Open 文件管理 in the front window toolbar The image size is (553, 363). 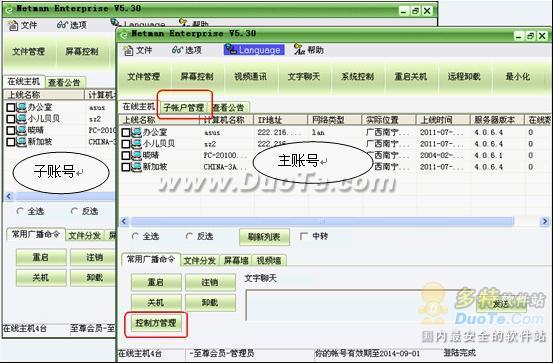pyautogui.click(x=144, y=77)
